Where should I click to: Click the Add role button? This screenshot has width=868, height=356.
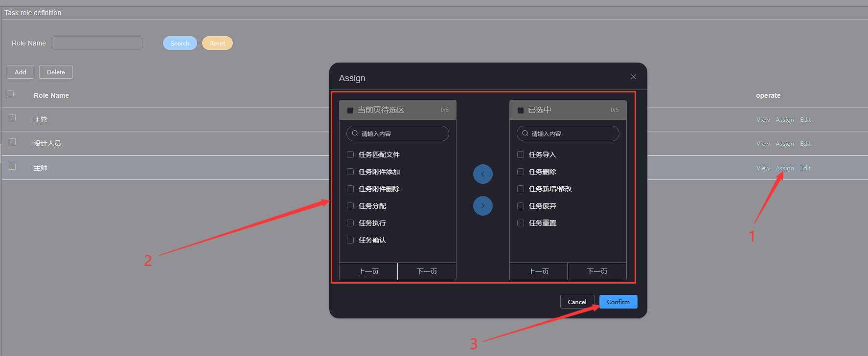click(x=21, y=72)
